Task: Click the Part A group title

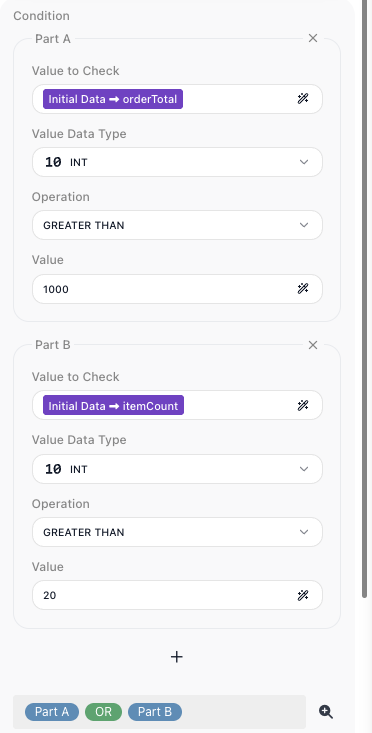Action: click(x=53, y=39)
